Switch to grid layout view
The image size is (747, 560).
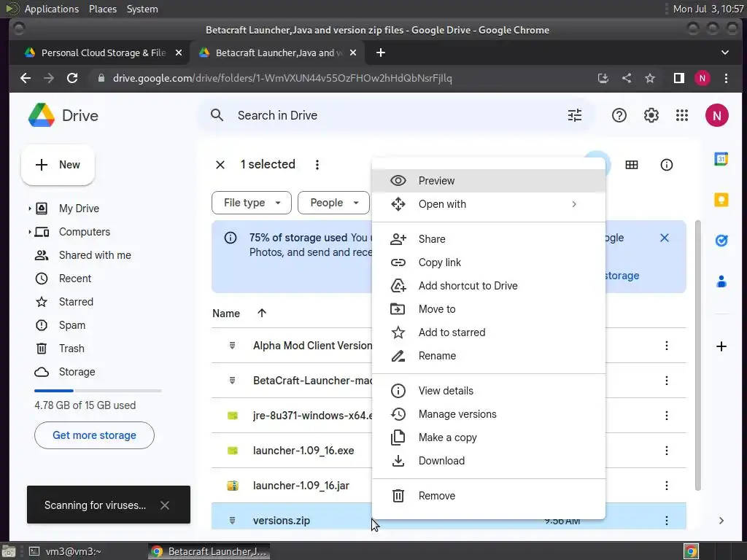(632, 165)
